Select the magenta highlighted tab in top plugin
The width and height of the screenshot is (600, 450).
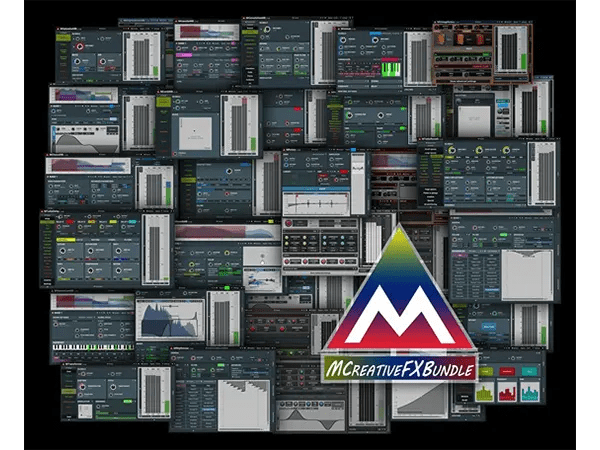pos(184,55)
